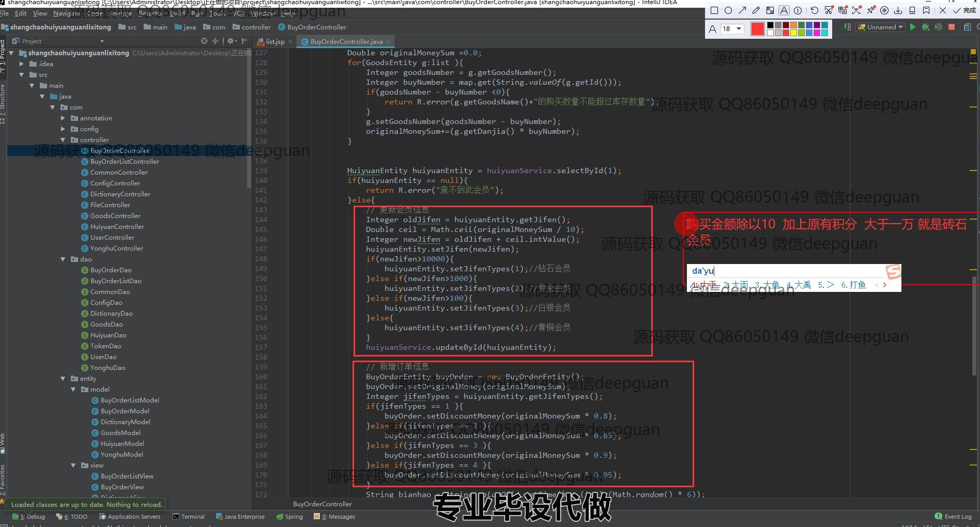This screenshot has height=527, width=980.
Task: Choose the yellow color swatch
Action: [793, 33]
